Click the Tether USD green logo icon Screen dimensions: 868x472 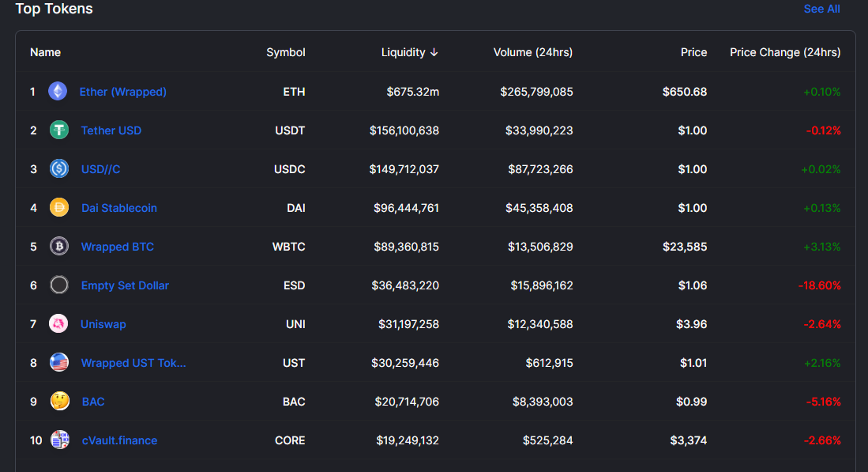click(59, 130)
